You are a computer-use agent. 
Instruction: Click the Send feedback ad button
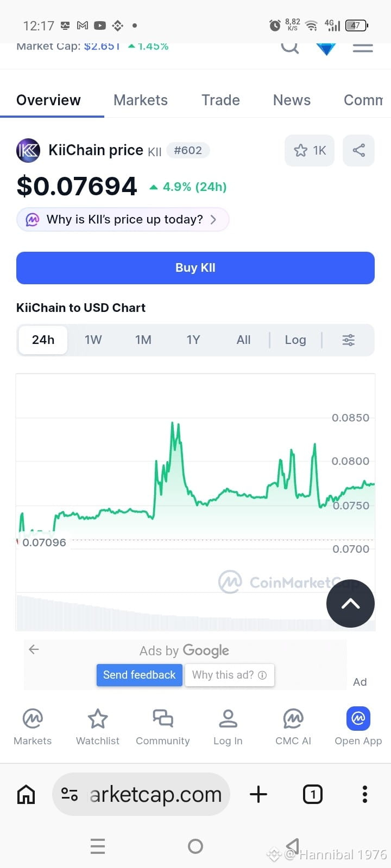(140, 675)
